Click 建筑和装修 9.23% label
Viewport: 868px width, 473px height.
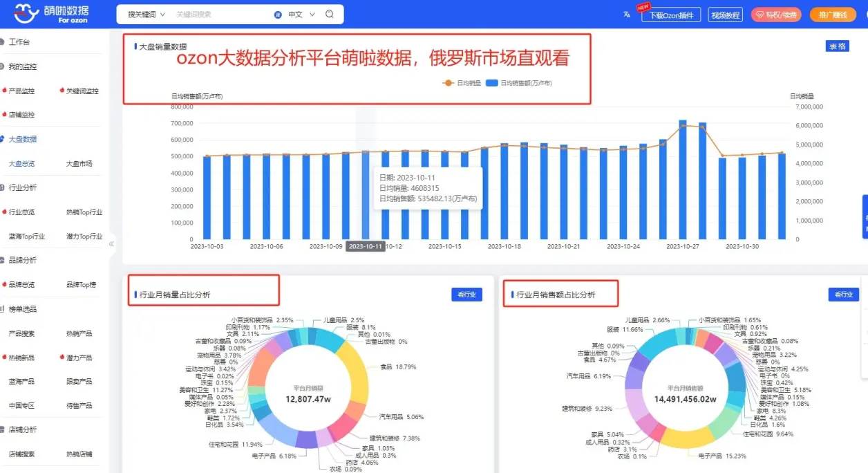[x=587, y=409]
